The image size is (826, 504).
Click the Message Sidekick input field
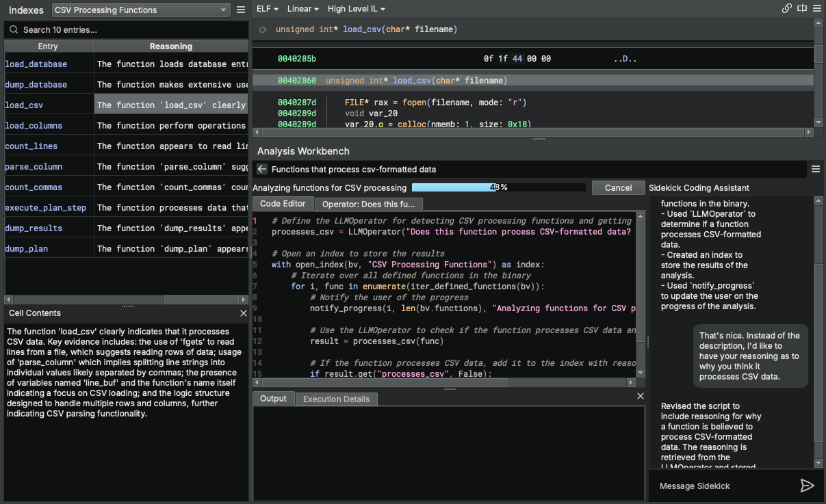point(722,486)
